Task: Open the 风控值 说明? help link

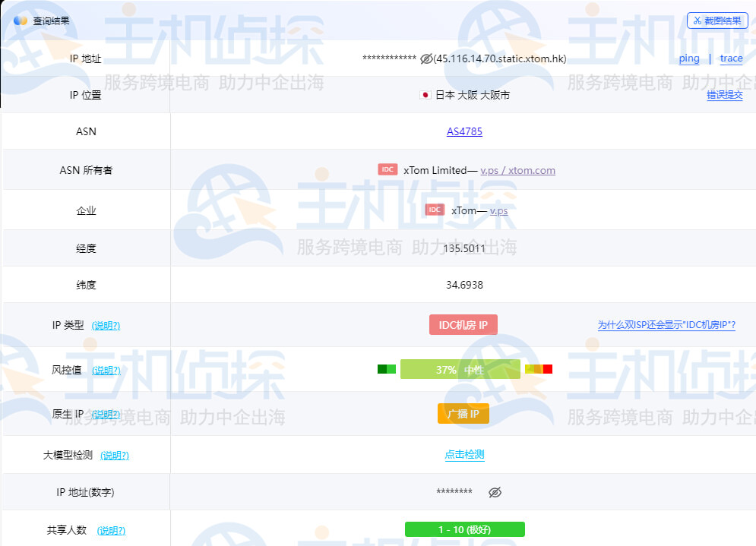Action: pyautogui.click(x=106, y=371)
